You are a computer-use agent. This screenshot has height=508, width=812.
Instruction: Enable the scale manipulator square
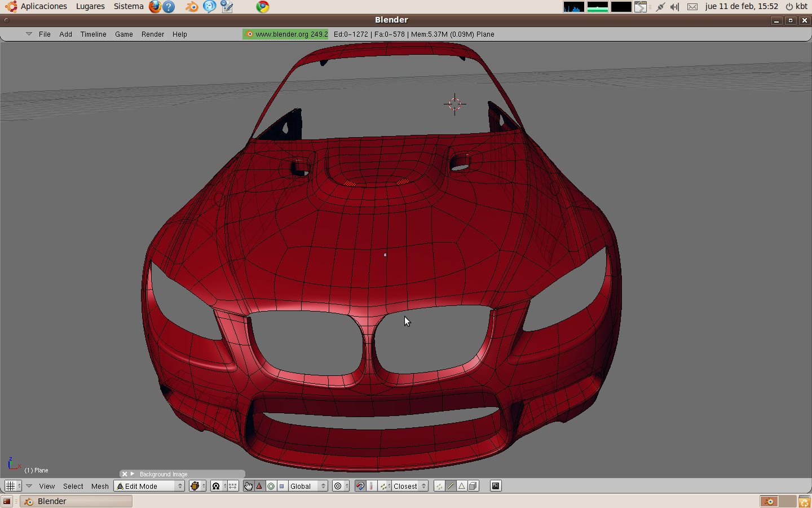pos(282,486)
